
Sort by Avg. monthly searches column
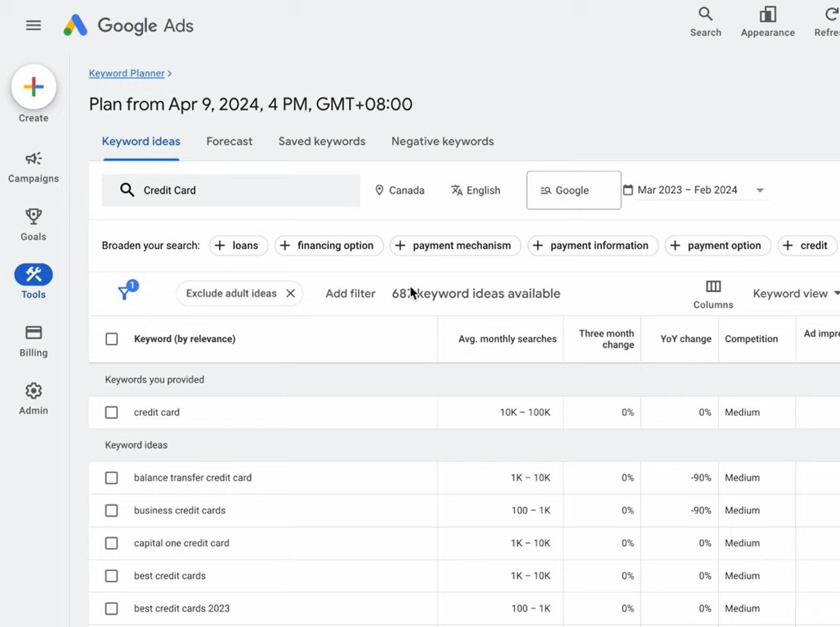pos(507,339)
